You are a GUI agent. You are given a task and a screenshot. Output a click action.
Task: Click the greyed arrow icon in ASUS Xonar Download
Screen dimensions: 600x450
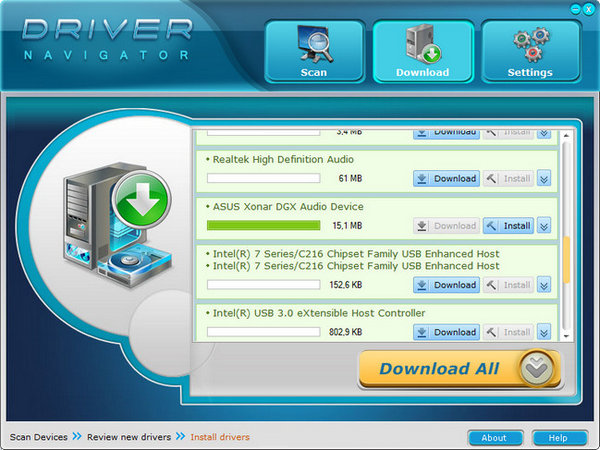pos(422,226)
